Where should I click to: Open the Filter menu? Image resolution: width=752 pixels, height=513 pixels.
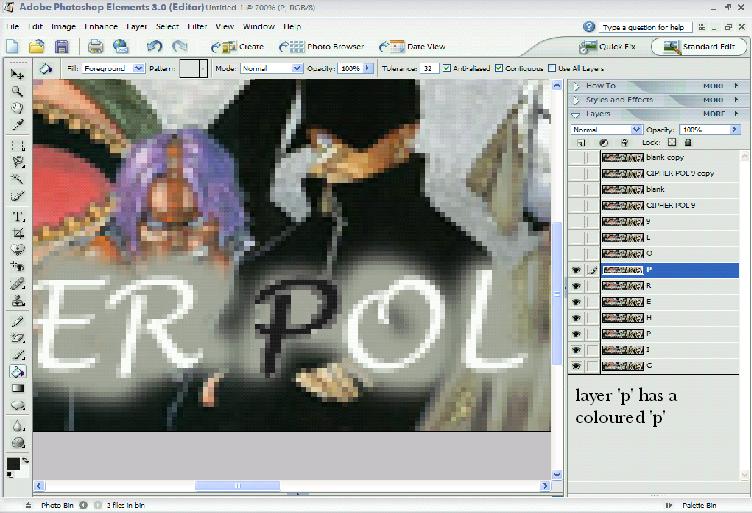[197, 27]
